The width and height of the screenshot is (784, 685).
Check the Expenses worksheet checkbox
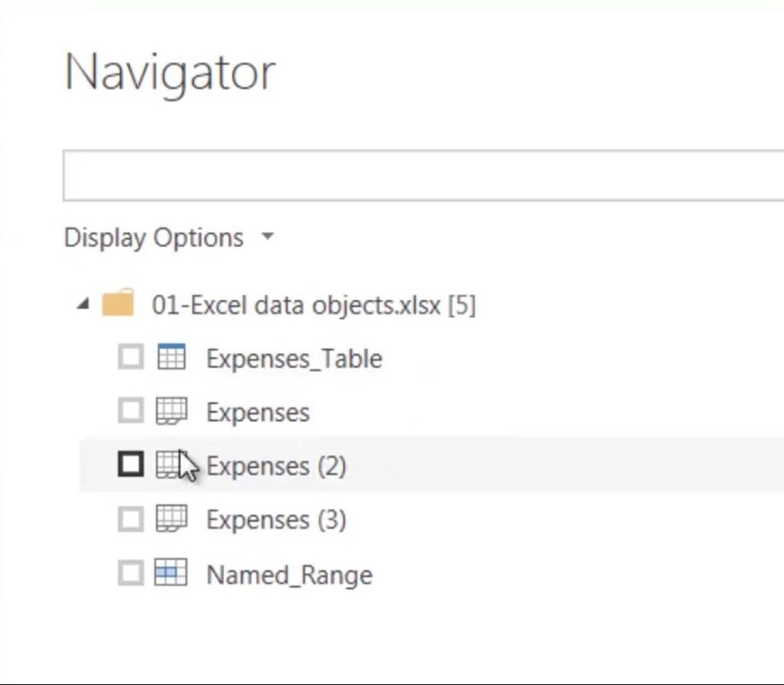point(131,411)
